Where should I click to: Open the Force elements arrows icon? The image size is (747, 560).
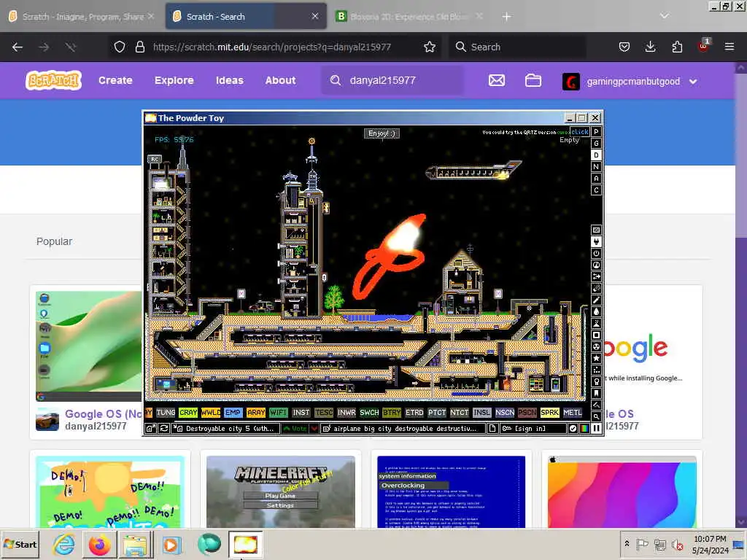click(596, 276)
